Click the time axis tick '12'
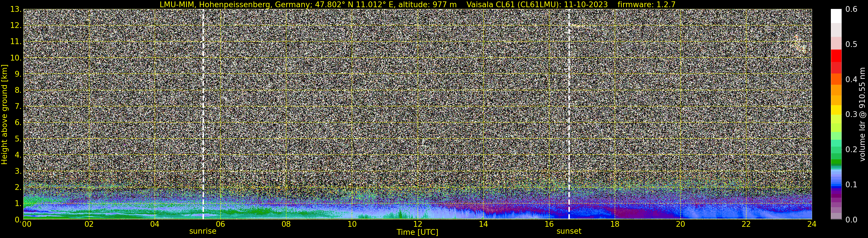Viewport: 868px width, 238px height. point(417,224)
